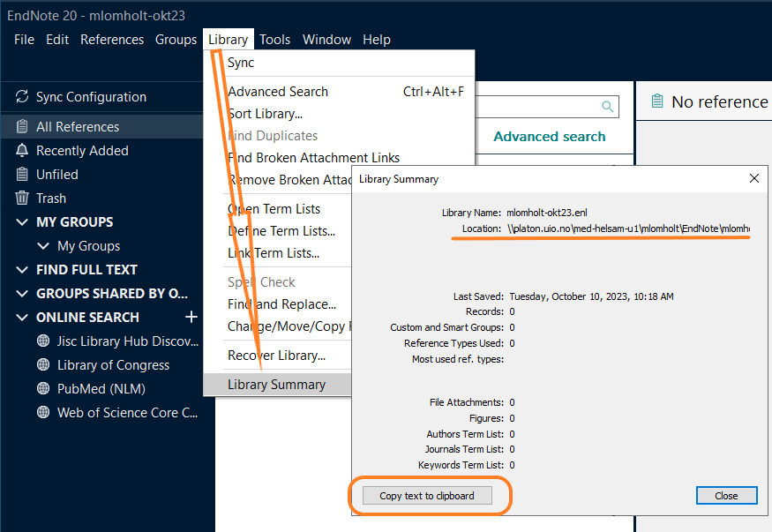Screen dimensions: 772x532
Task: Click library name mlomholt-okt23.enl text
Action: [546, 213]
